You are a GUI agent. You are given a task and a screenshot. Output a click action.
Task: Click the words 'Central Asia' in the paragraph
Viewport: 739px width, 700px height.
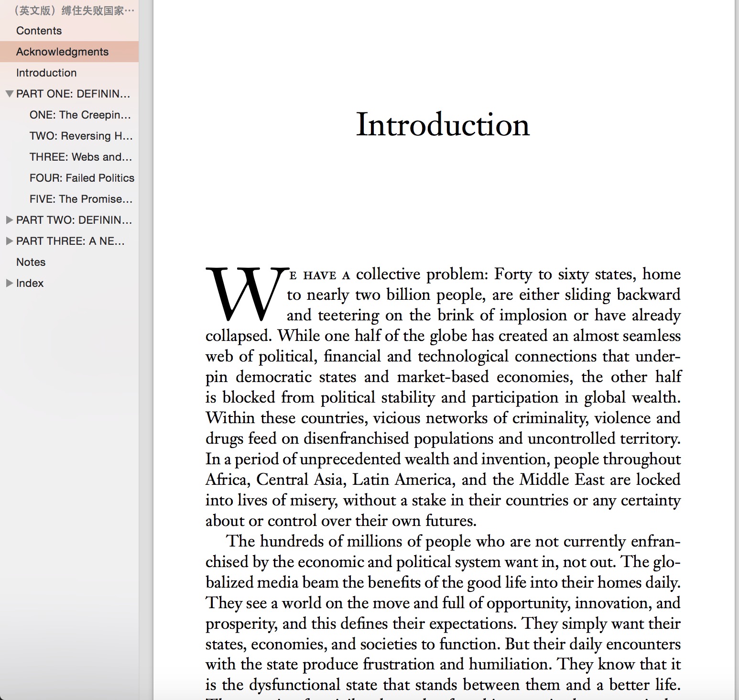[301, 480]
